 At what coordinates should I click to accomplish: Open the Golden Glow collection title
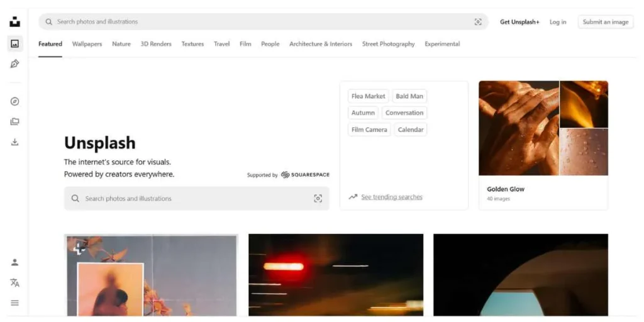click(506, 189)
